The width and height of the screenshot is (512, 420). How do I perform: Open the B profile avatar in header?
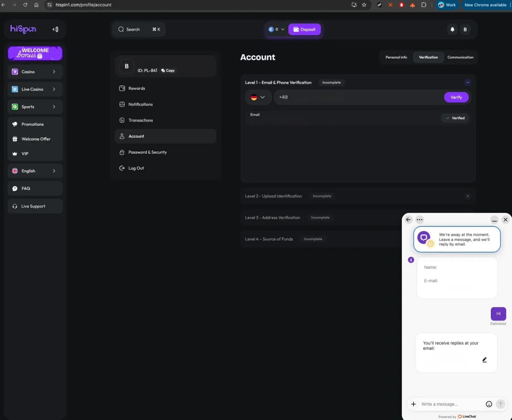(465, 29)
